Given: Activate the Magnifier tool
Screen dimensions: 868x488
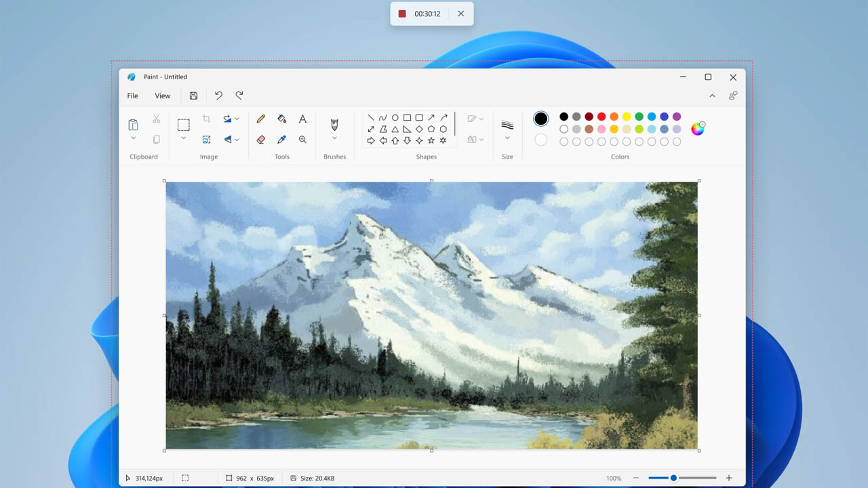Looking at the screenshot, I should tap(302, 139).
